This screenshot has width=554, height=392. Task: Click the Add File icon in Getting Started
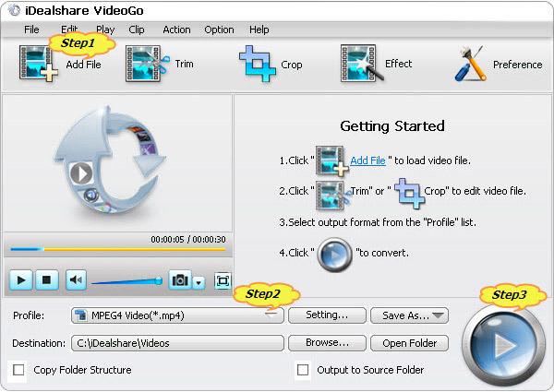tap(331, 160)
